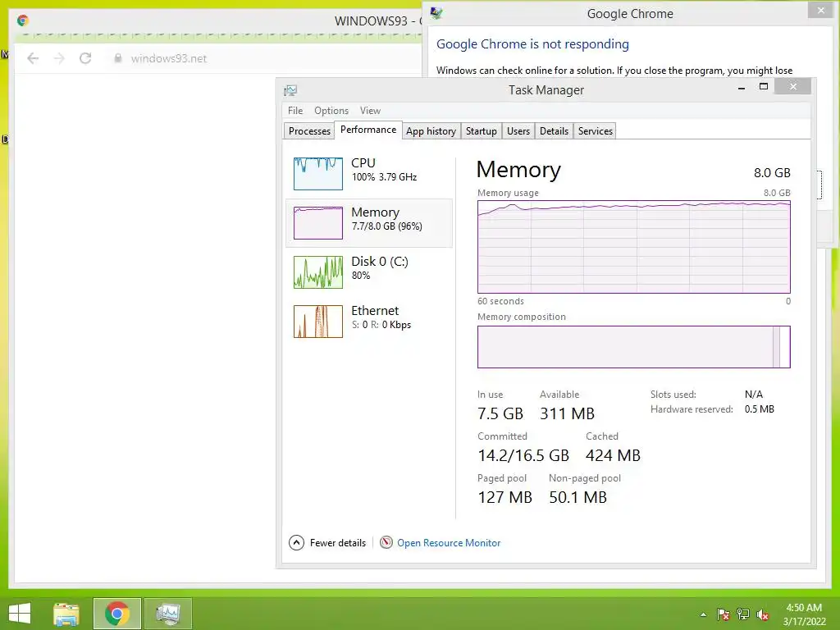Click the Google Chrome is not responding heading

(x=532, y=44)
